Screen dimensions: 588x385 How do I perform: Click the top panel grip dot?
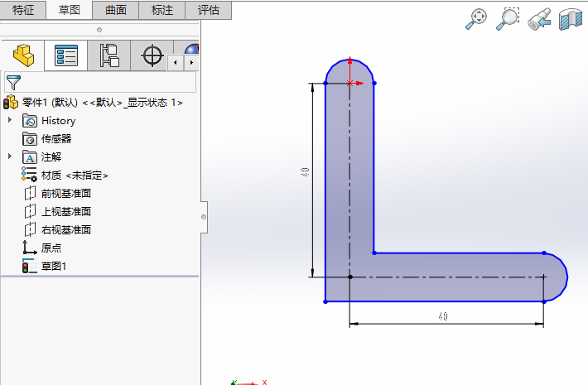(99, 30)
